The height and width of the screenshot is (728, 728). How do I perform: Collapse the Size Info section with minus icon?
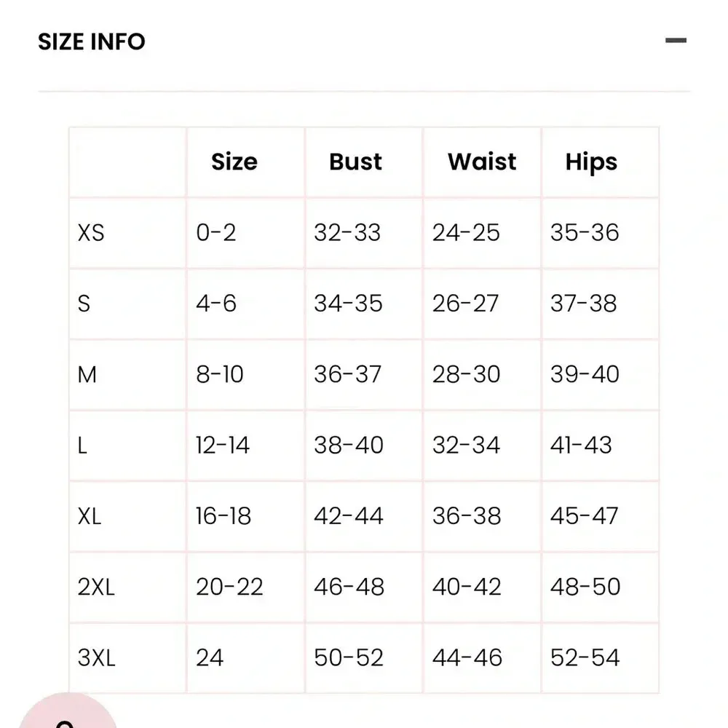pos(676,41)
